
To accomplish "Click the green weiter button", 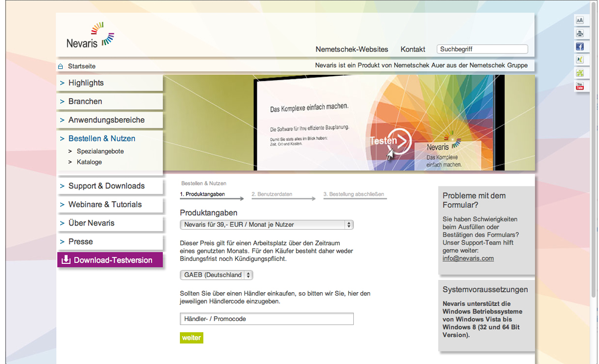I will click(x=192, y=338).
